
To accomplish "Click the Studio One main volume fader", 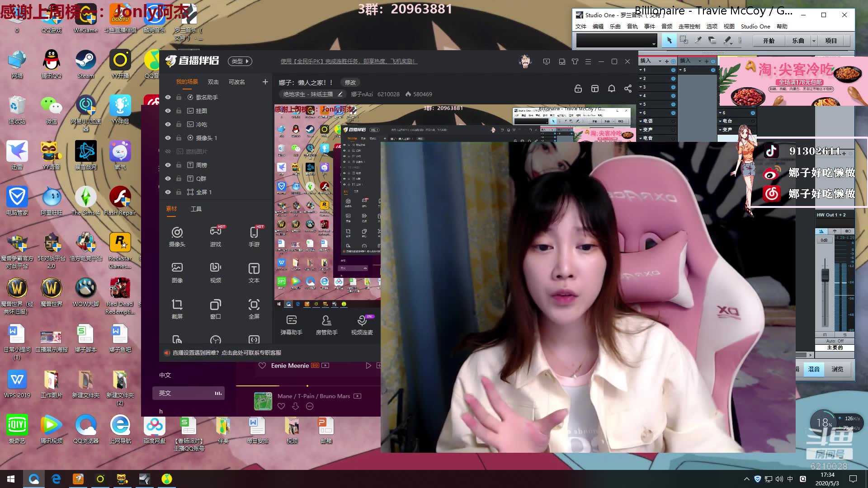I will tap(825, 274).
